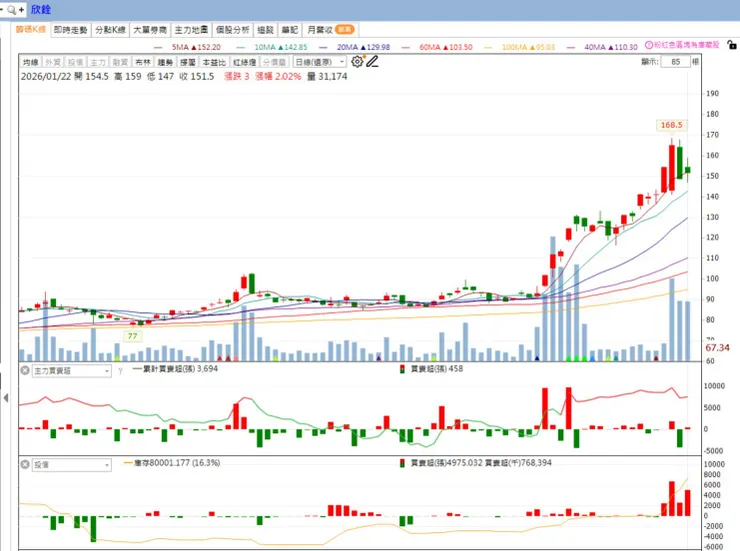The height and width of the screenshot is (551, 740).
Task: Click the pink info circle icon
Action: coord(649,45)
